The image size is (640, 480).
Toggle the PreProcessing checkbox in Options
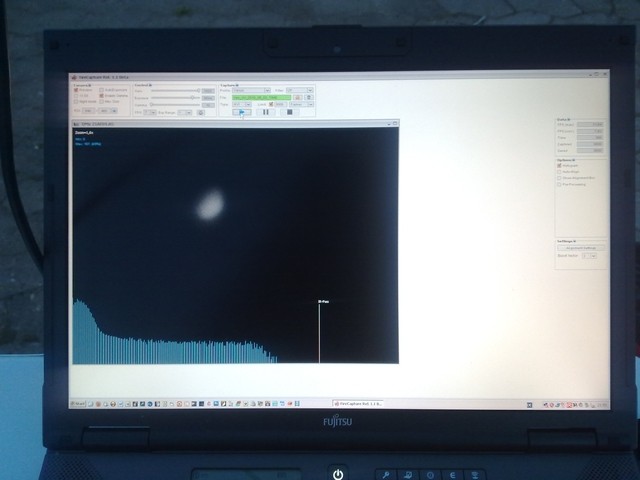(x=559, y=184)
